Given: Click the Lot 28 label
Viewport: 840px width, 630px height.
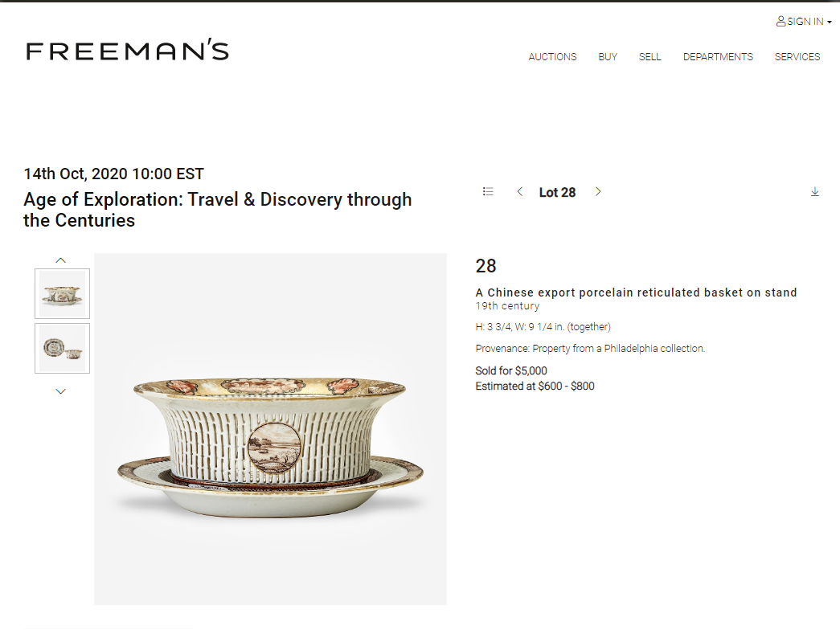Looking at the screenshot, I should [557, 192].
